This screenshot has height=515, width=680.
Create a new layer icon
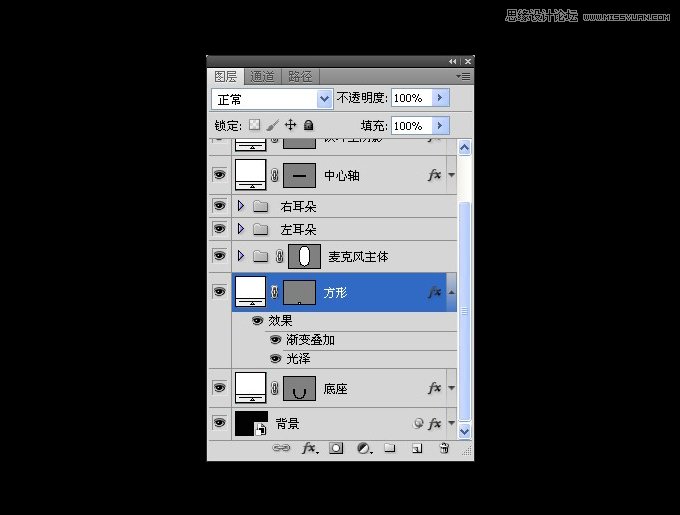(x=417, y=448)
